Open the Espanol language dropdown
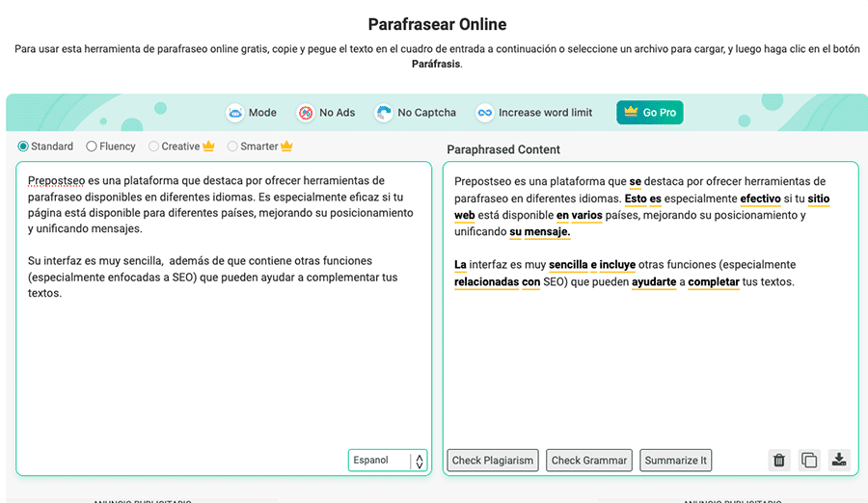Image resolution: width=868 pixels, height=503 pixels. [388, 461]
